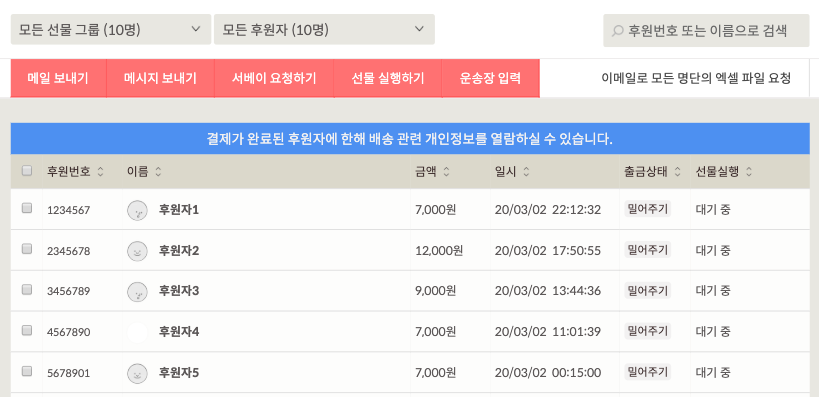Toggle the select-all checkbox in table header
Viewport: 819px width, 397px height.
[x=27, y=170]
